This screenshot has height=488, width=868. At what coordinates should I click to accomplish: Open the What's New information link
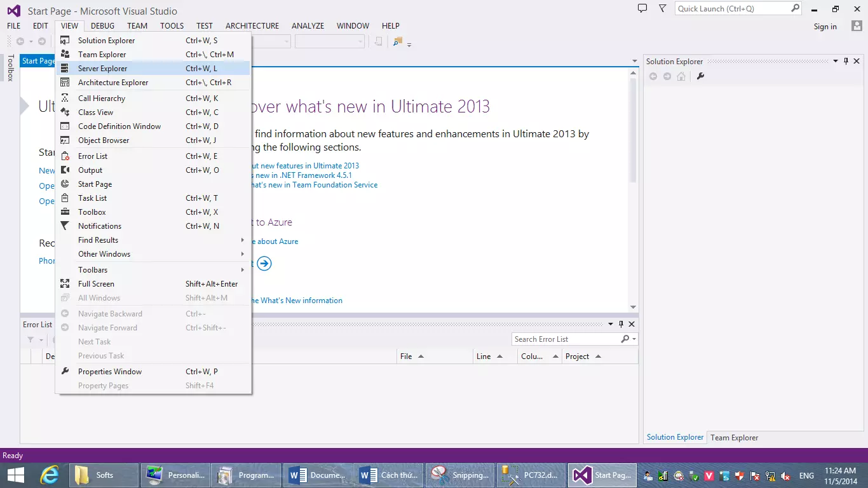tap(297, 301)
